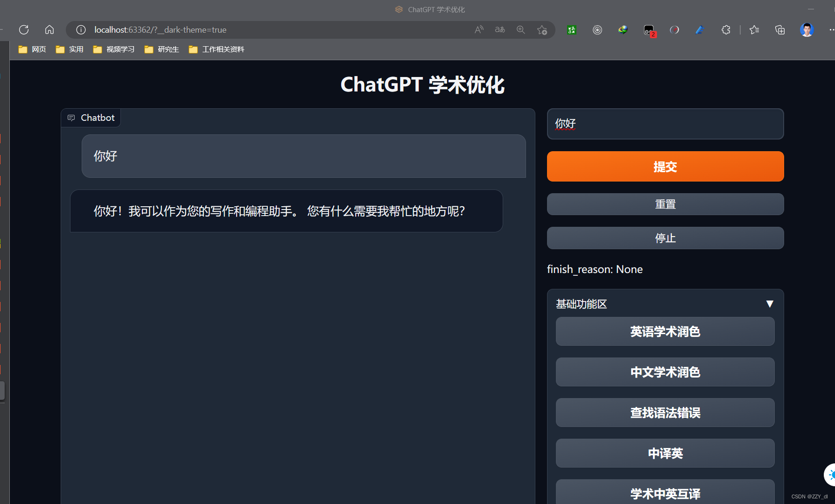Open the user profile avatar
This screenshot has width=835, height=504.
(x=807, y=30)
